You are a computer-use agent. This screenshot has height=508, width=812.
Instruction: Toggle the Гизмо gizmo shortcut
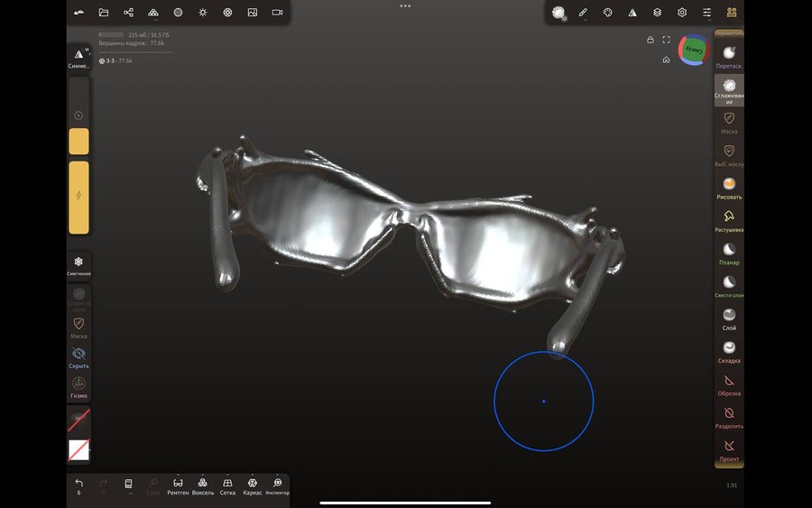point(78,387)
